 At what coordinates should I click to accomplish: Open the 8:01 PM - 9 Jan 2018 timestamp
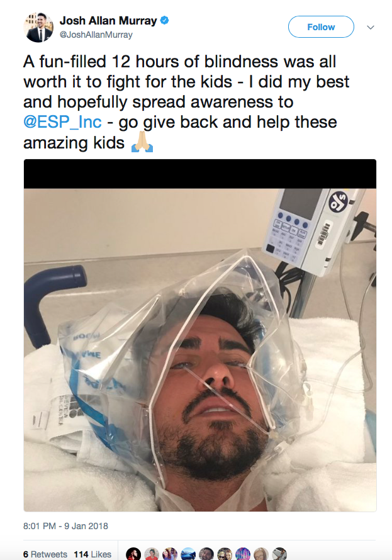pyautogui.click(x=65, y=526)
